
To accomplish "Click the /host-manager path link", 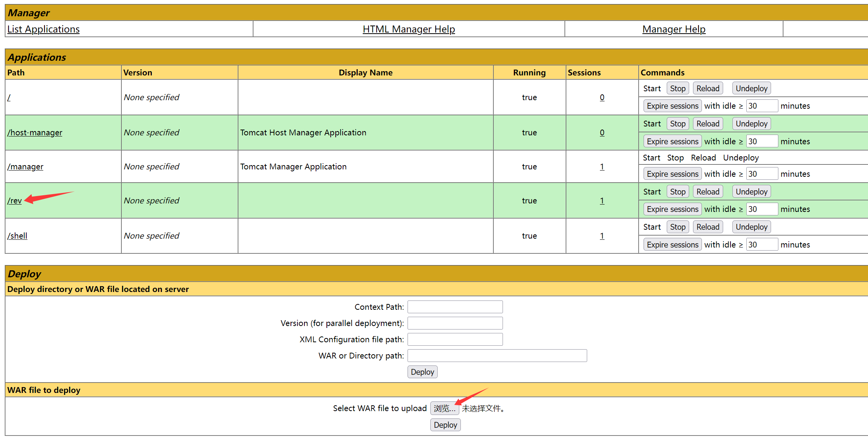I will point(35,133).
